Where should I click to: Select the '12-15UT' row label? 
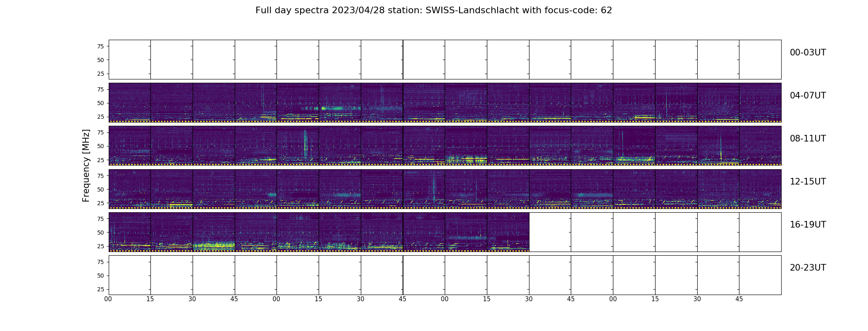(808, 182)
